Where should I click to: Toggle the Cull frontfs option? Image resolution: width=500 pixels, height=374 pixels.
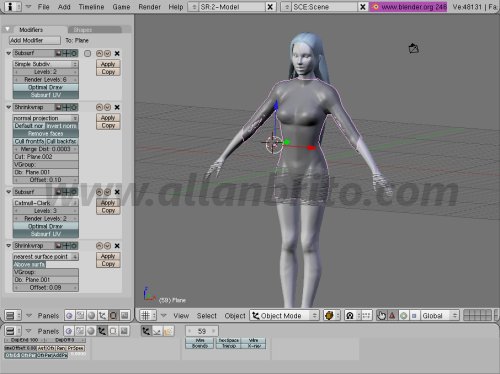(29, 141)
